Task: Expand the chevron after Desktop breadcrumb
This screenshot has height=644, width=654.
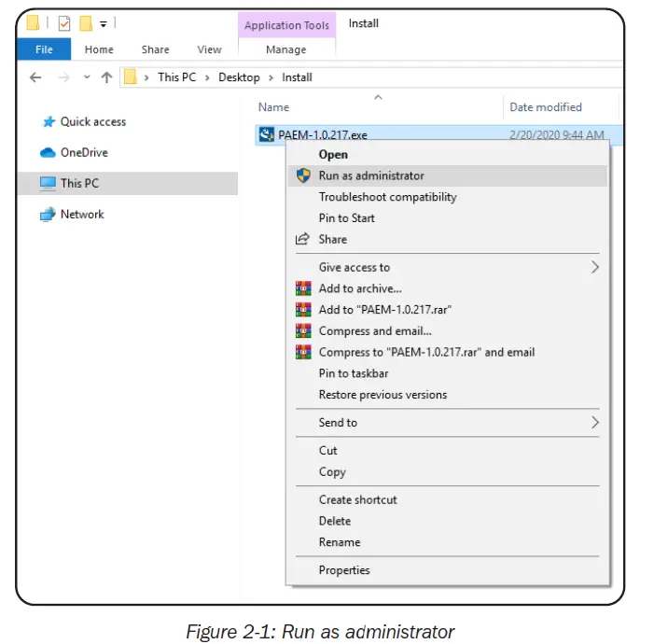Action: (271, 77)
